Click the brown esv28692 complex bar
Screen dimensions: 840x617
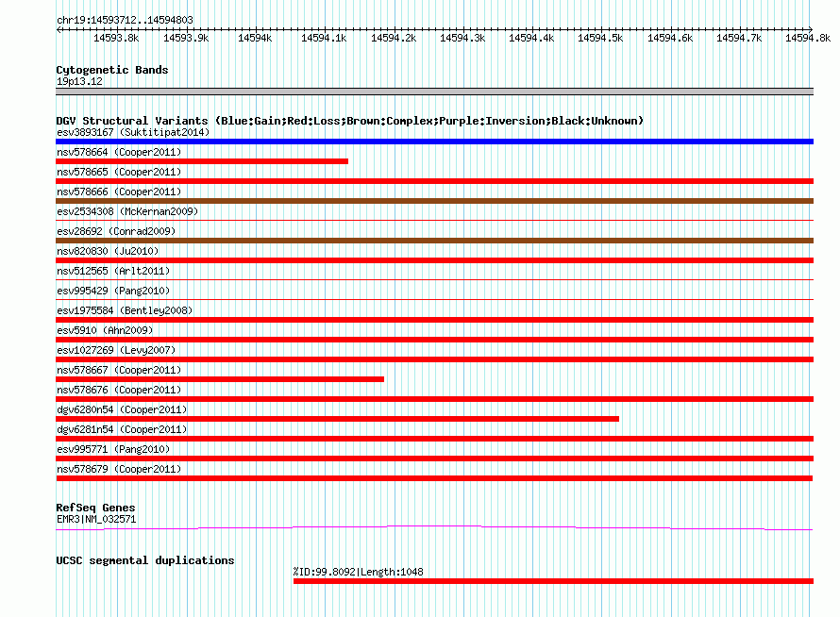tap(434, 241)
